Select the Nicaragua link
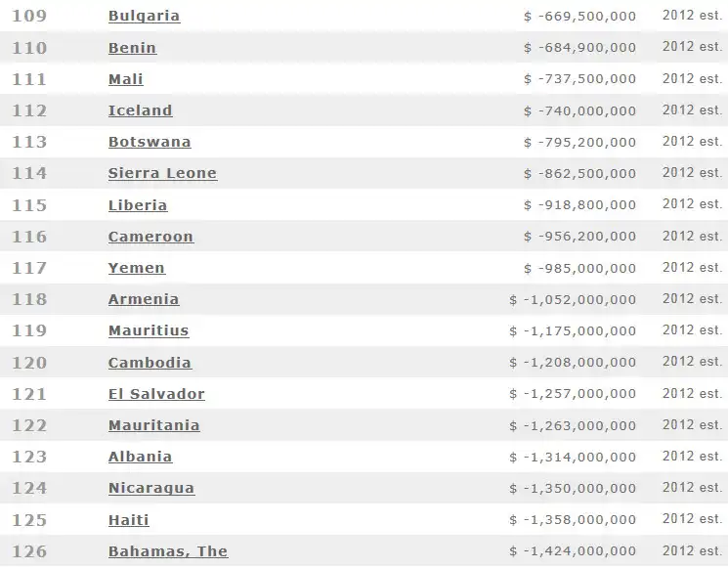 coord(151,488)
